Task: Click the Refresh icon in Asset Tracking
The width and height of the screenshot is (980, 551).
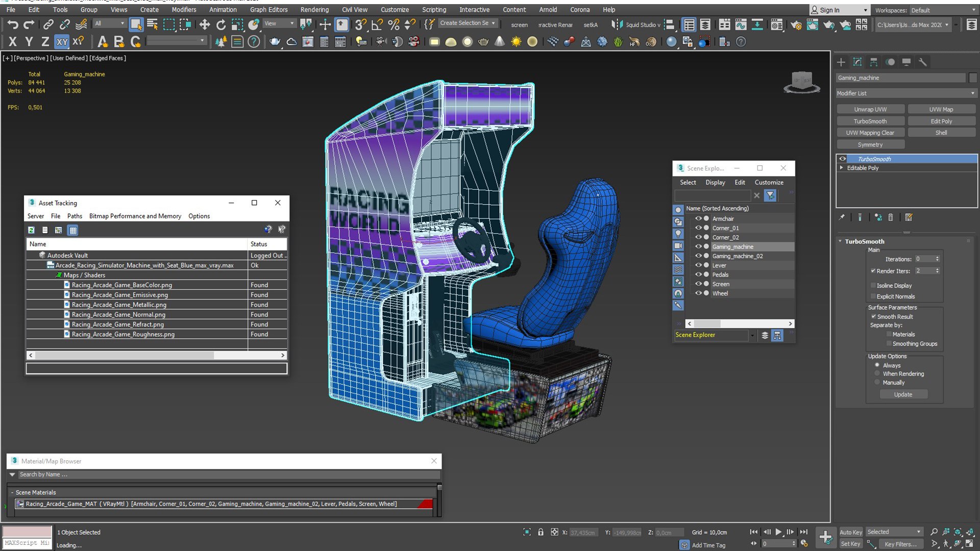Action: tap(31, 230)
